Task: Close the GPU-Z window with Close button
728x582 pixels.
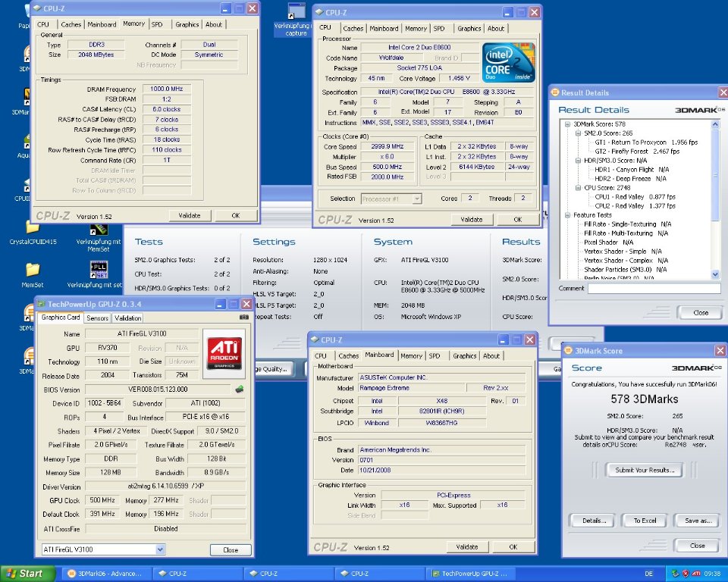Action: [x=231, y=550]
